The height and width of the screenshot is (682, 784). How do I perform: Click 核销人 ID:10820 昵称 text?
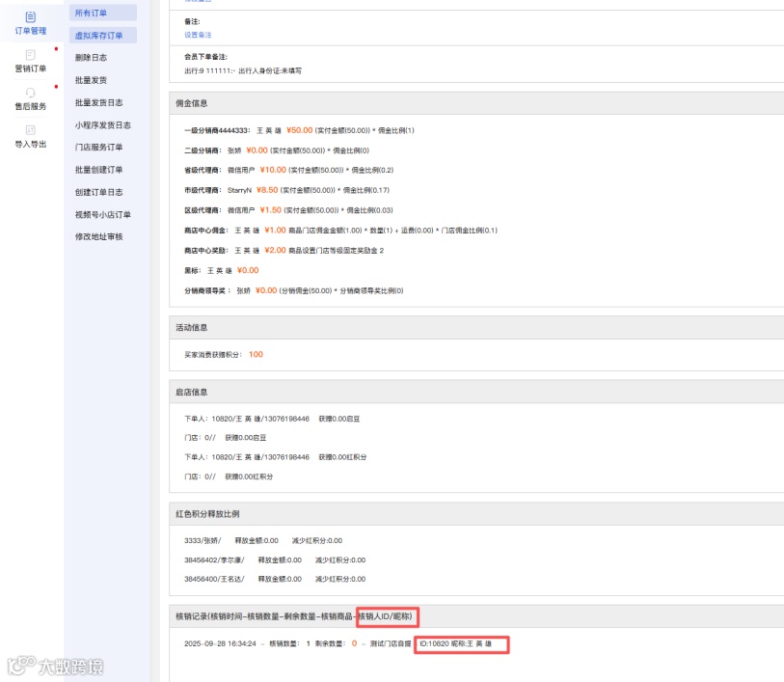(455, 643)
